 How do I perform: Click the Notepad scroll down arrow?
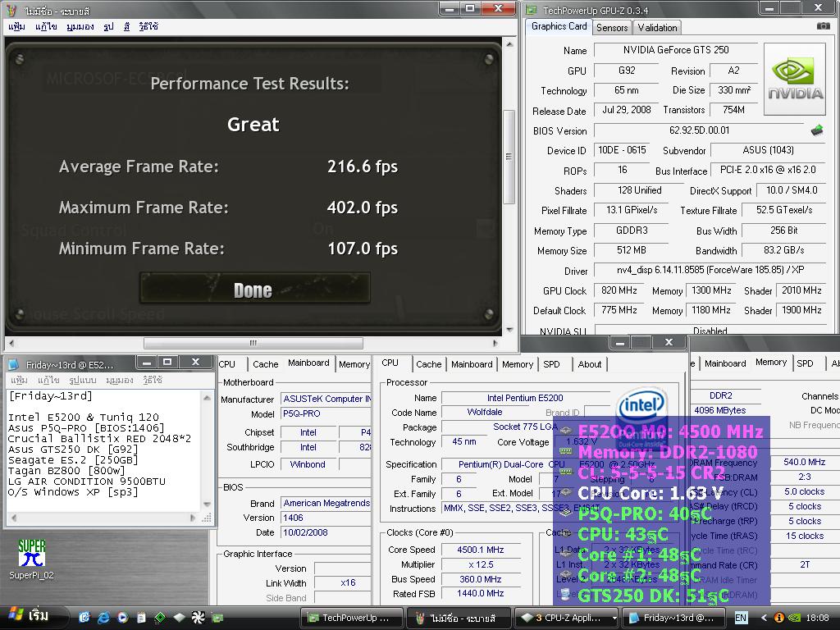pos(207,504)
